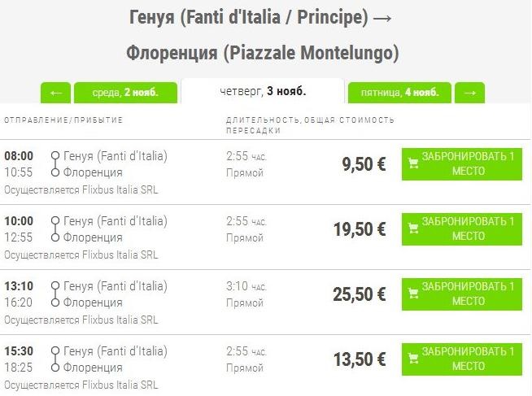Open the пятница, 4 нояб. tab
This screenshot has width=532, height=396.
399,93
